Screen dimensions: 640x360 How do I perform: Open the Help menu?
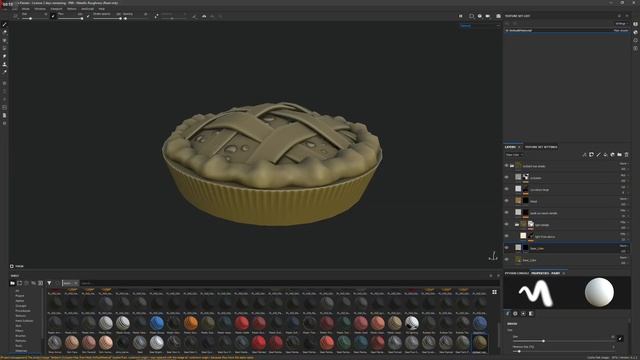point(102,9)
